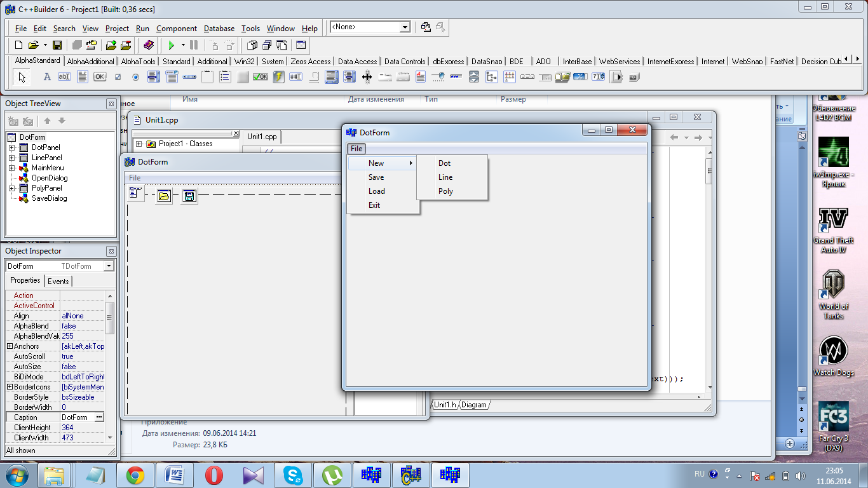
Task: Choose Load in the File menu
Action: [383, 191]
